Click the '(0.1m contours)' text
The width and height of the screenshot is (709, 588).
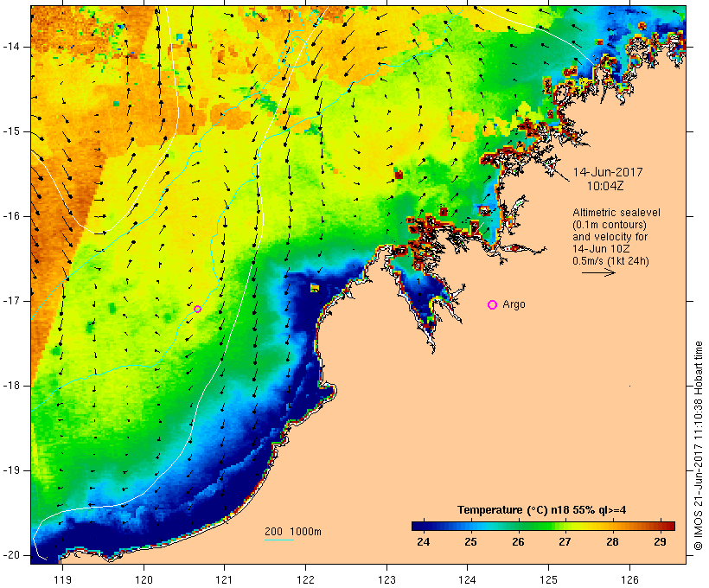pyautogui.click(x=609, y=225)
